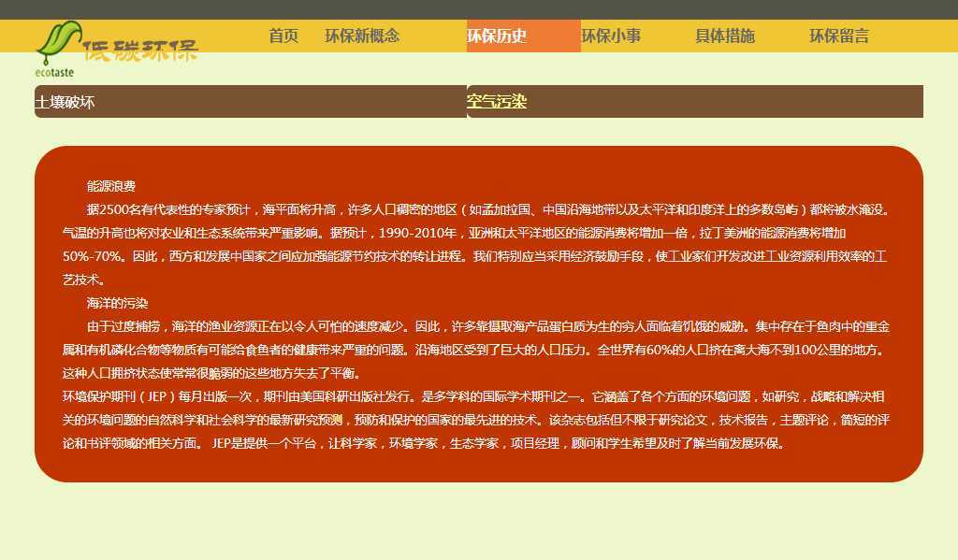Visit the 环保留言 message page
Screen dimensions: 958x560
coord(839,36)
